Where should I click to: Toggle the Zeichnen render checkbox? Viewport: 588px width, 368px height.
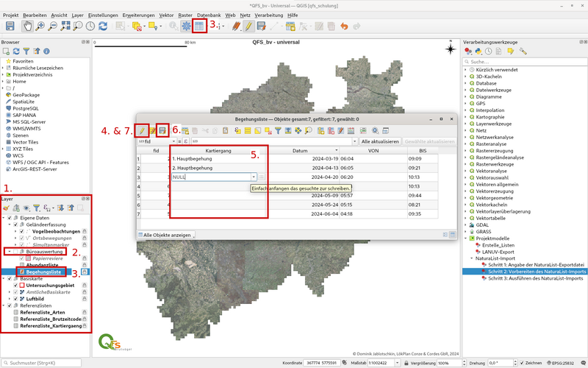point(523,363)
